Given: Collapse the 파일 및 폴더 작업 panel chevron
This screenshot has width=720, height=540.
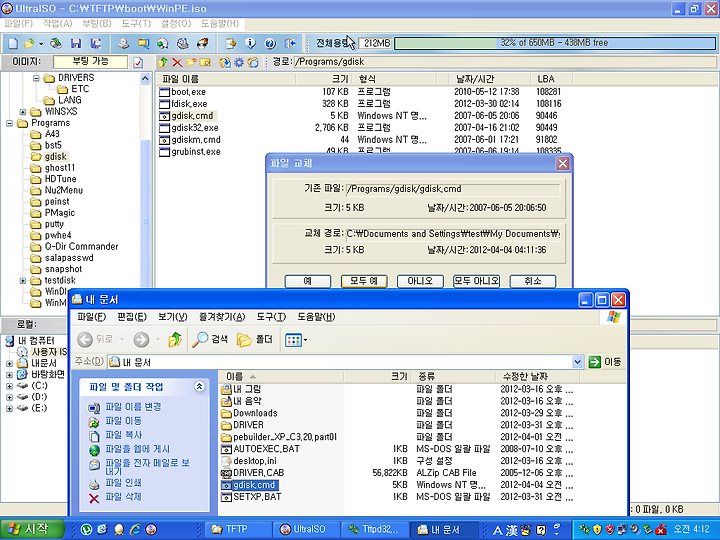Looking at the screenshot, I should [199, 387].
